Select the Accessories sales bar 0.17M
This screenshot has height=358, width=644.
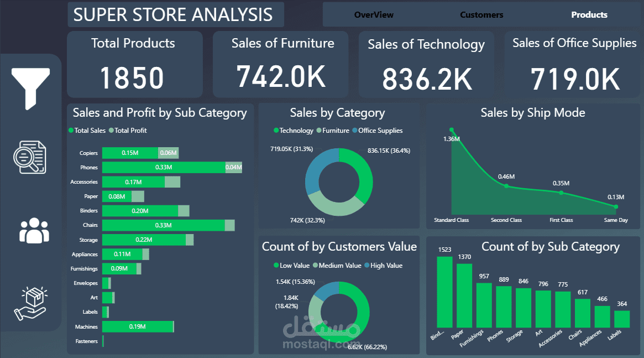[x=133, y=181]
